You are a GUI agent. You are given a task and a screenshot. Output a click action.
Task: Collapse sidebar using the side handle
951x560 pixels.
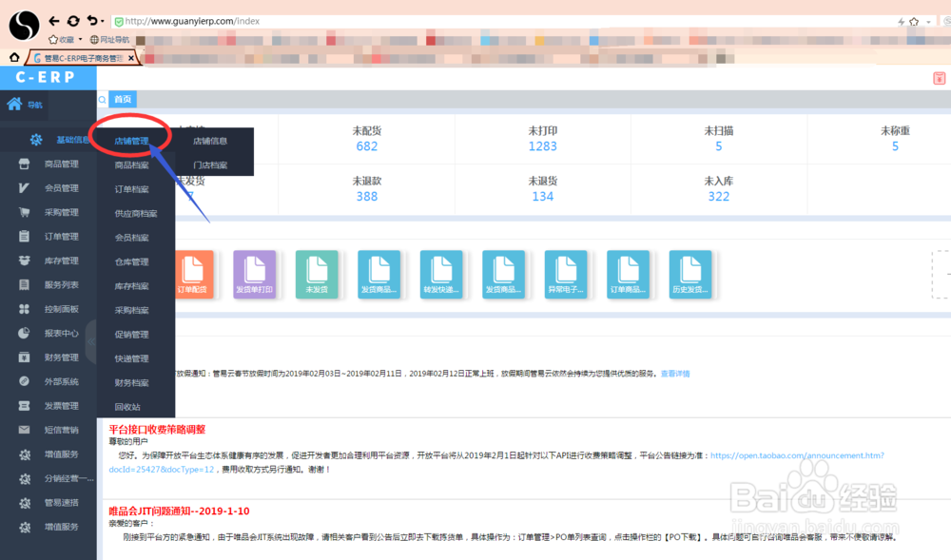[91, 342]
